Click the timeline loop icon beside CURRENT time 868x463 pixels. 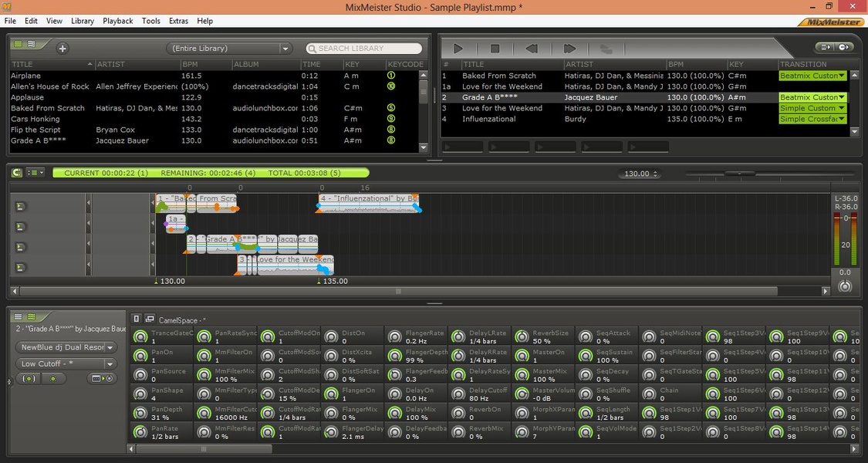click(x=17, y=173)
